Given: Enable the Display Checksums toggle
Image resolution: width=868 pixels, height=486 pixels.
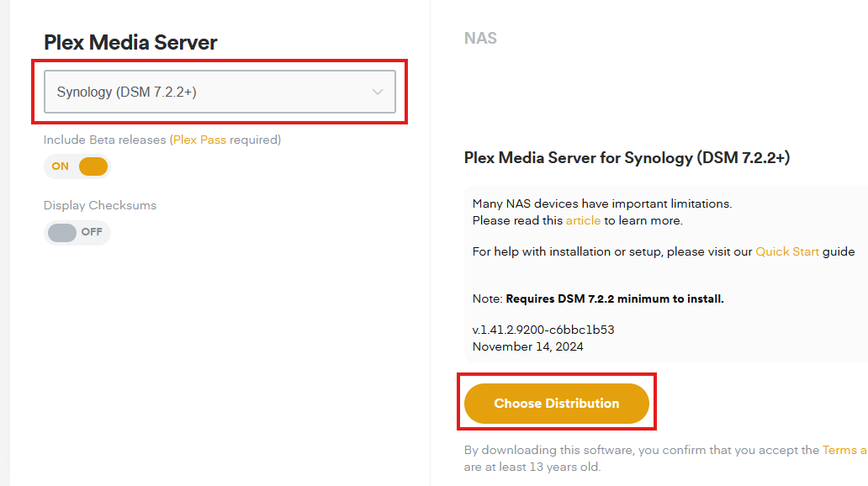Looking at the screenshot, I should 77,233.
